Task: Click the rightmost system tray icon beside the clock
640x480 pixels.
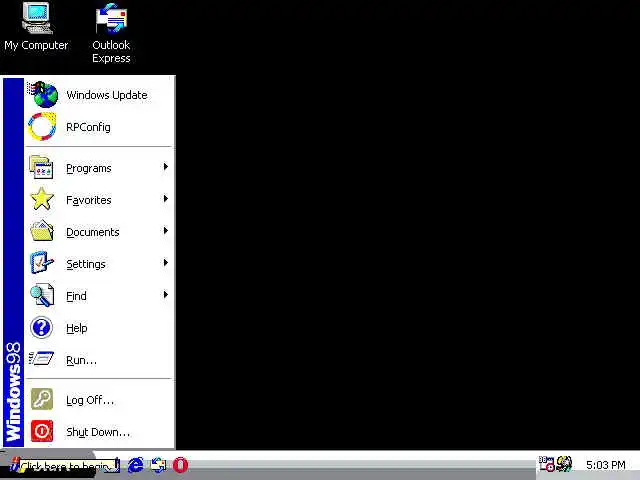Action: [x=564, y=464]
